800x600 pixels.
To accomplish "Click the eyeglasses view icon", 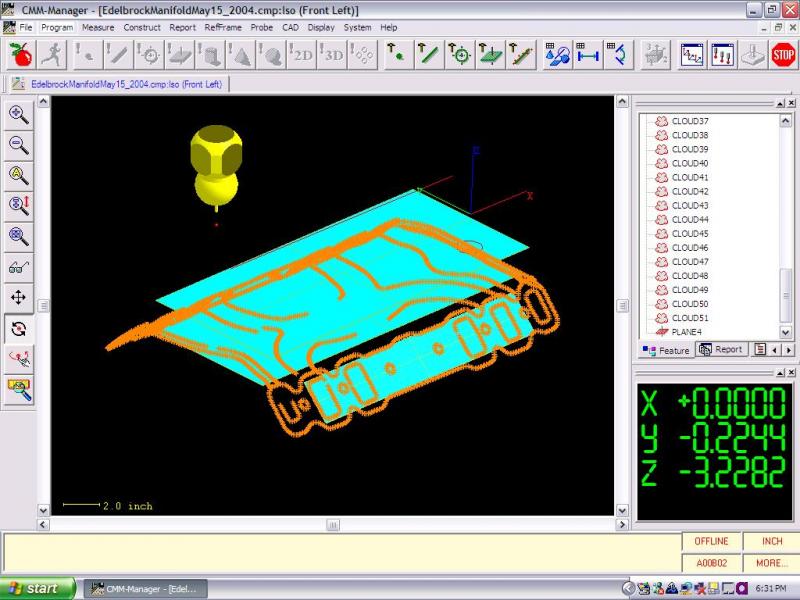I will (18, 267).
